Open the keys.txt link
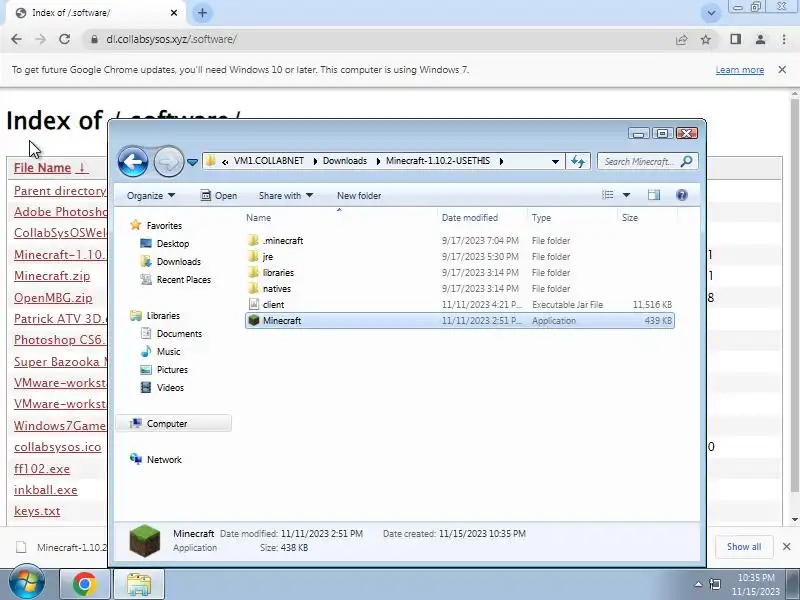 pos(37,511)
